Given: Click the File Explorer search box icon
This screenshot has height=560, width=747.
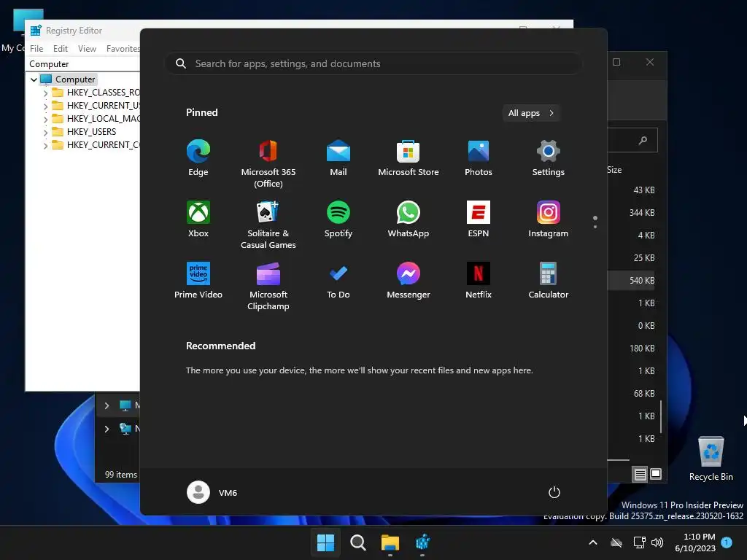Looking at the screenshot, I should tap(643, 140).
